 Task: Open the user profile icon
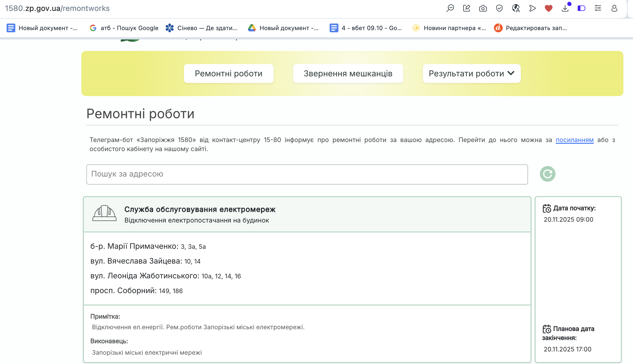(x=614, y=8)
